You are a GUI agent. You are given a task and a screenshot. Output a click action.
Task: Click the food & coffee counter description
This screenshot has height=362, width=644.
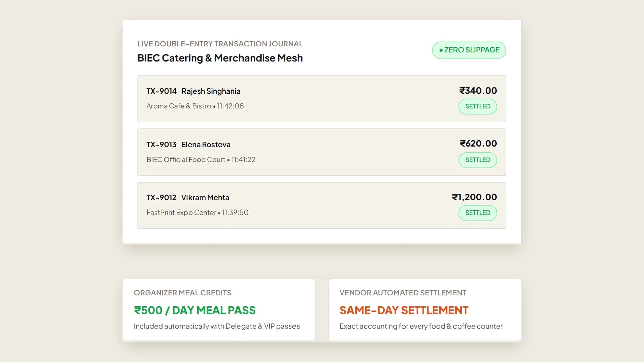click(x=421, y=326)
